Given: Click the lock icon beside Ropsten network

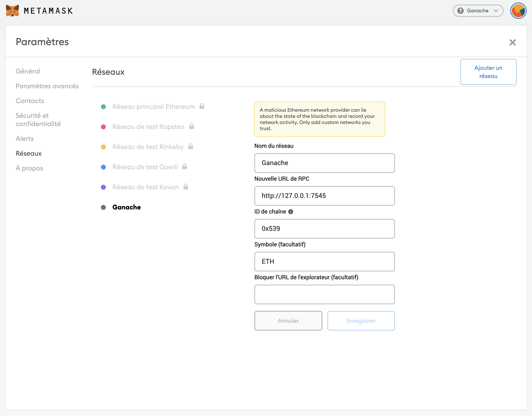Looking at the screenshot, I should (x=192, y=126).
